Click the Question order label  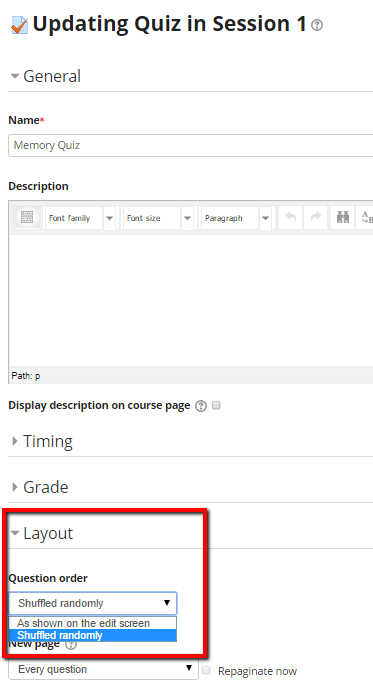coord(48,578)
